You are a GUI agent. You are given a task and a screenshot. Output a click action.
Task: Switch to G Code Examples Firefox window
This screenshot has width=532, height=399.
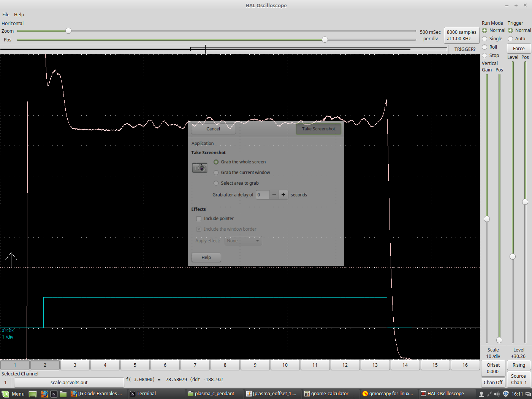click(x=97, y=394)
